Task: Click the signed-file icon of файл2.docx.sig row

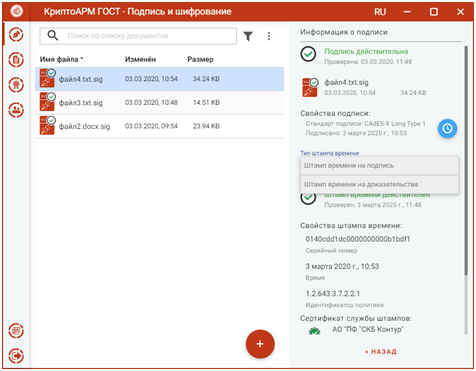Action: pyautogui.click(x=47, y=125)
